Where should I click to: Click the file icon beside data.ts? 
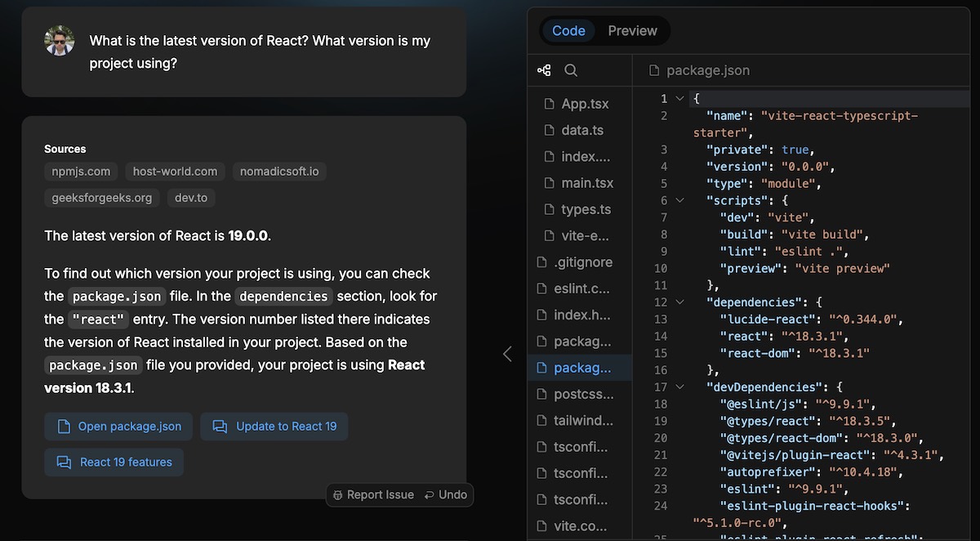[549, 130]
